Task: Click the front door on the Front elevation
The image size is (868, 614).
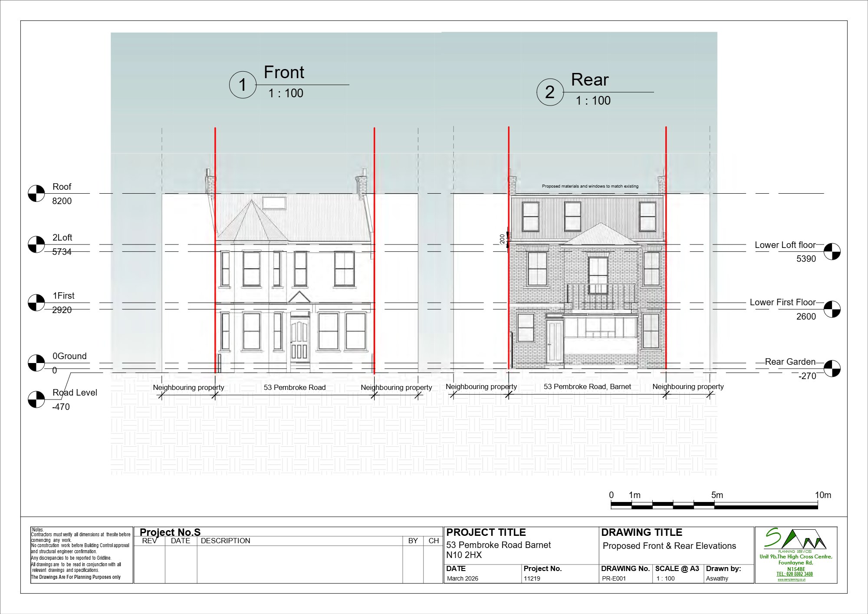Action: point(299,340)
